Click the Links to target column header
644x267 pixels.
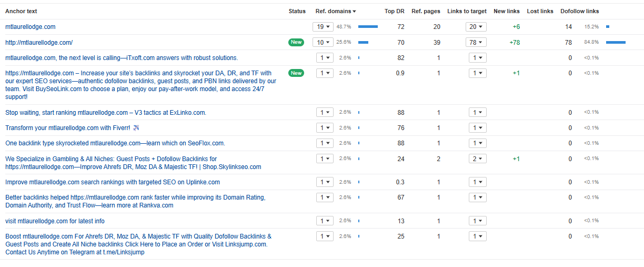coord(467,11)
